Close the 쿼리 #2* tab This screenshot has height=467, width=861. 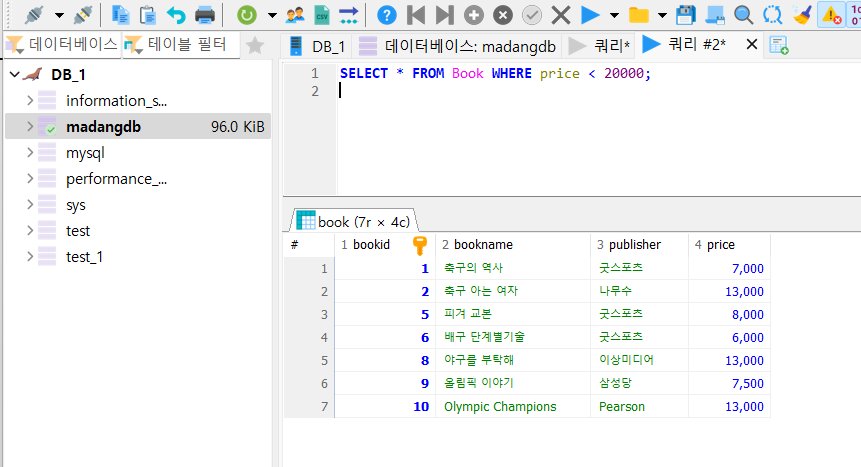click(752, 44)
